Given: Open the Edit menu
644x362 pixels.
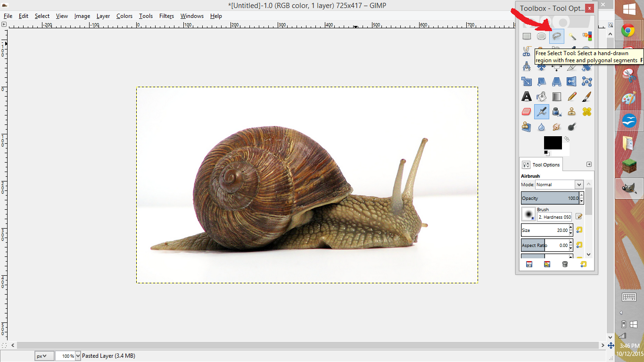Looking at the screenshot, I should 24,16.
